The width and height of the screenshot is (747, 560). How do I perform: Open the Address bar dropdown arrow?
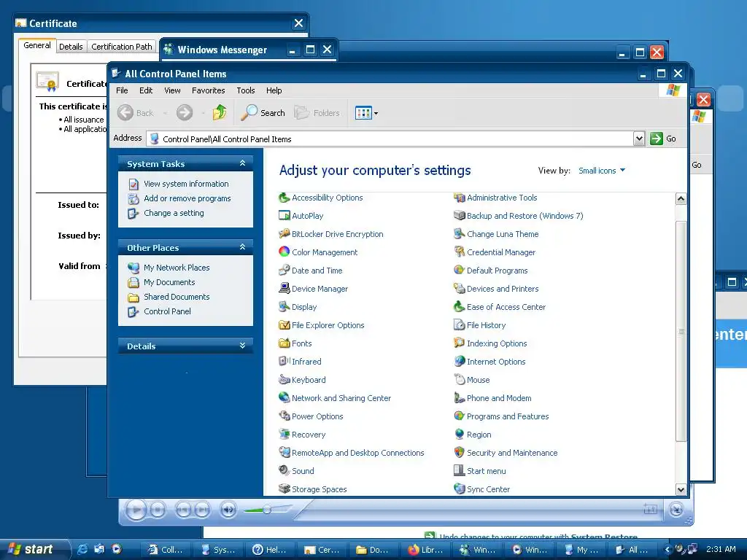pos(639,139)
